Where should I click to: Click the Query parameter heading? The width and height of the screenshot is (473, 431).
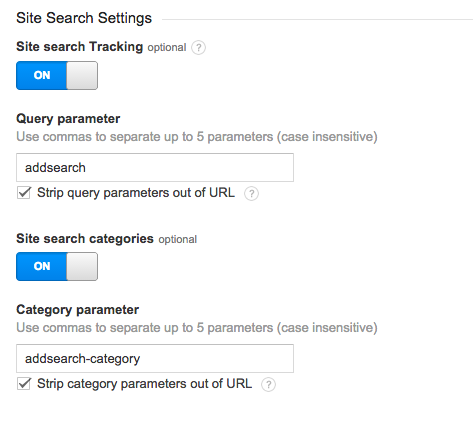pos(68,119)
